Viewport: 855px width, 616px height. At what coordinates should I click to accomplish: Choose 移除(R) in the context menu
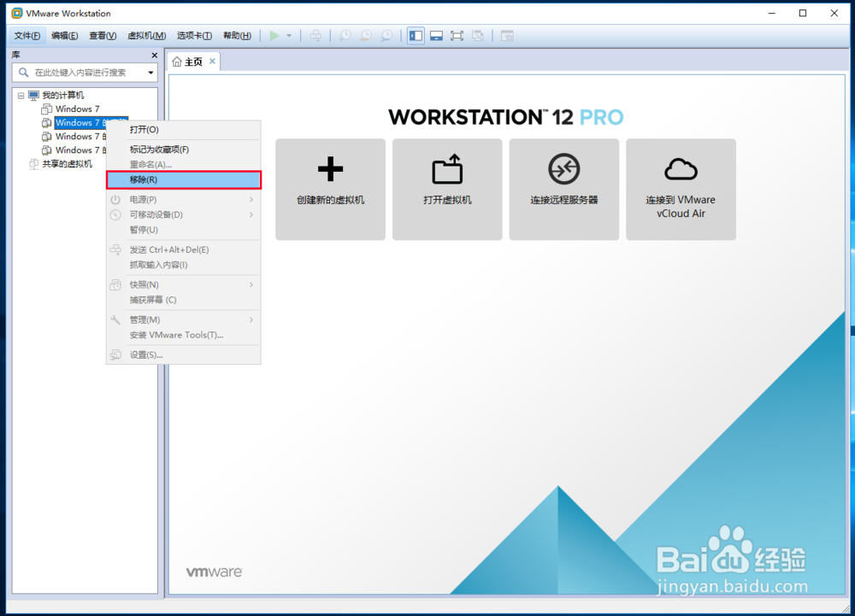click(183, 179)
